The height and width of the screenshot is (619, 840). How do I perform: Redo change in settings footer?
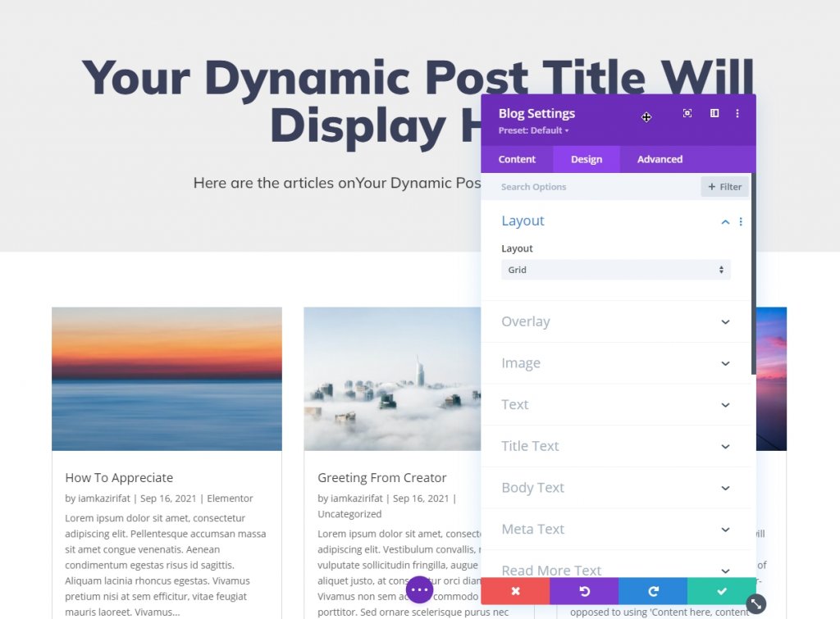coord(653,591)
